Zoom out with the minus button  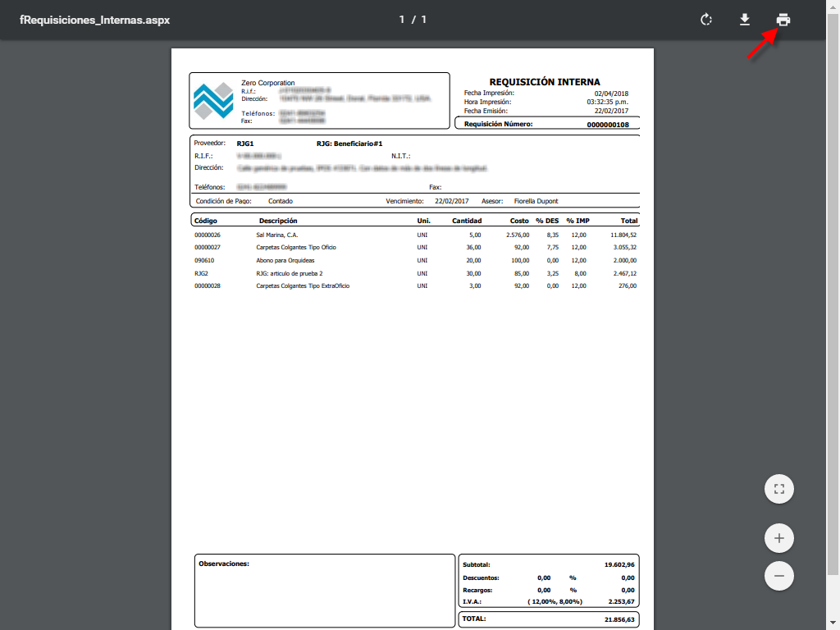pyautogui.click(x=778, y=576)
